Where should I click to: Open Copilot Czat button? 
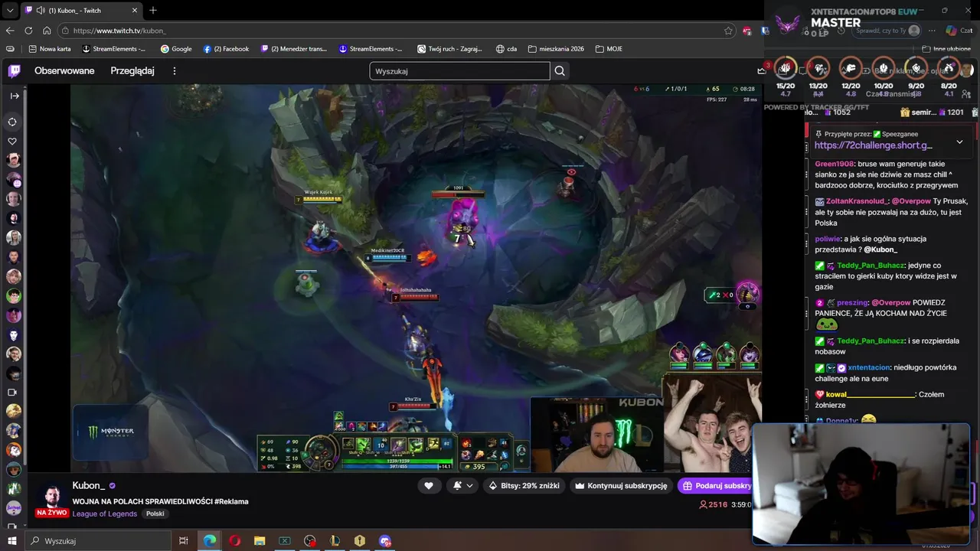click(961, 31)
